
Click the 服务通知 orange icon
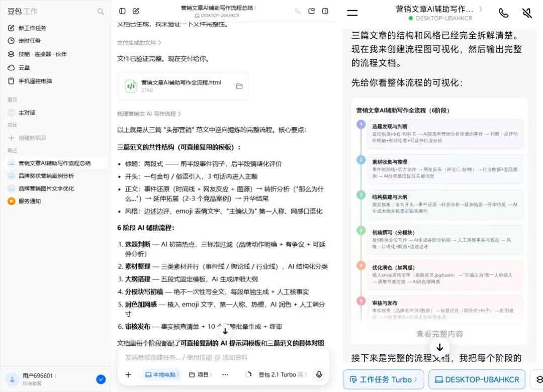12,201
